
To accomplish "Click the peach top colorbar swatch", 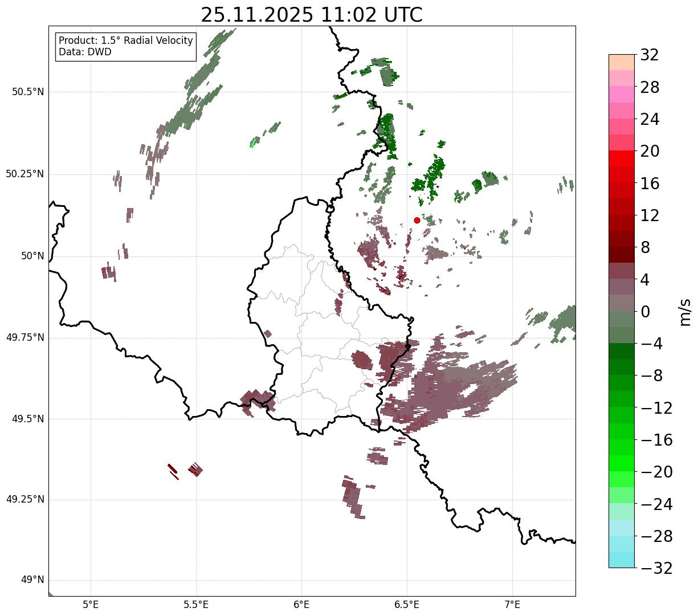I will point(622,62).
